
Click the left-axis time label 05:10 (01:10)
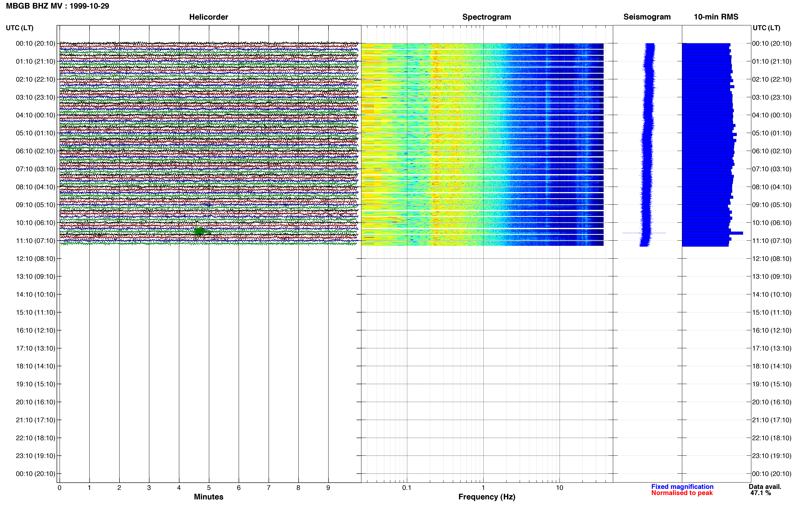(x=36, y=133)
